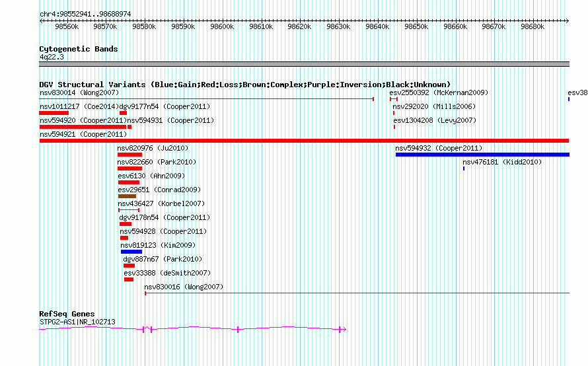Open the nsv830016 (Wong2007) label
The width and height of the screenshot is (588, 366).
pyautogui.click(x=184, y=287)
